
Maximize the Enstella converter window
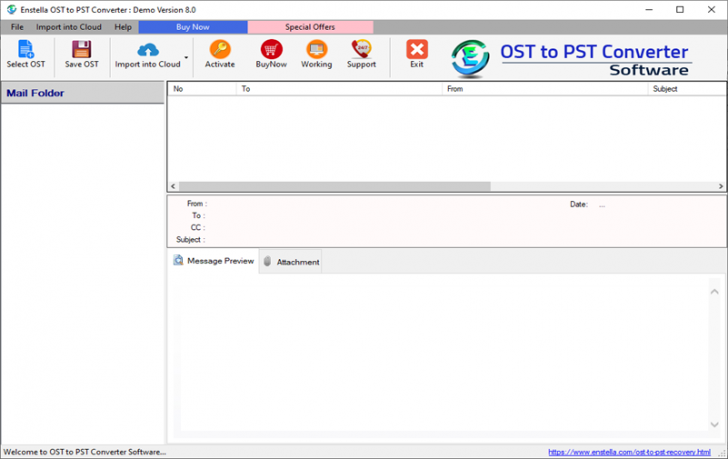tap(680, 10)
